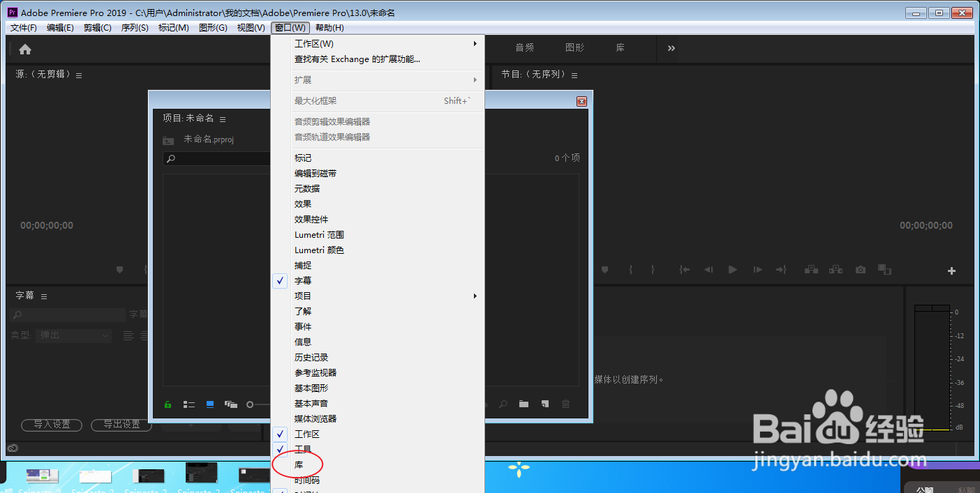Click the New Item icon in Project panel
The image size is (980, 493).
[x=545, y=404]
